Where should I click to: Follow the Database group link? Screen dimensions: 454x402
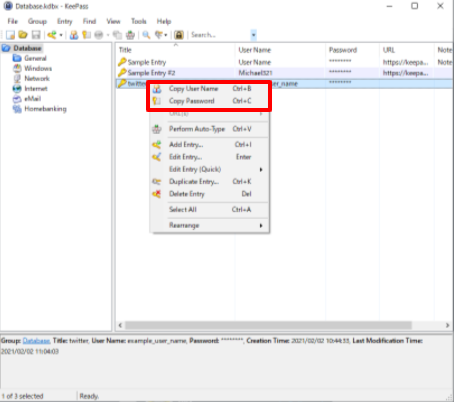pos(36,341)
